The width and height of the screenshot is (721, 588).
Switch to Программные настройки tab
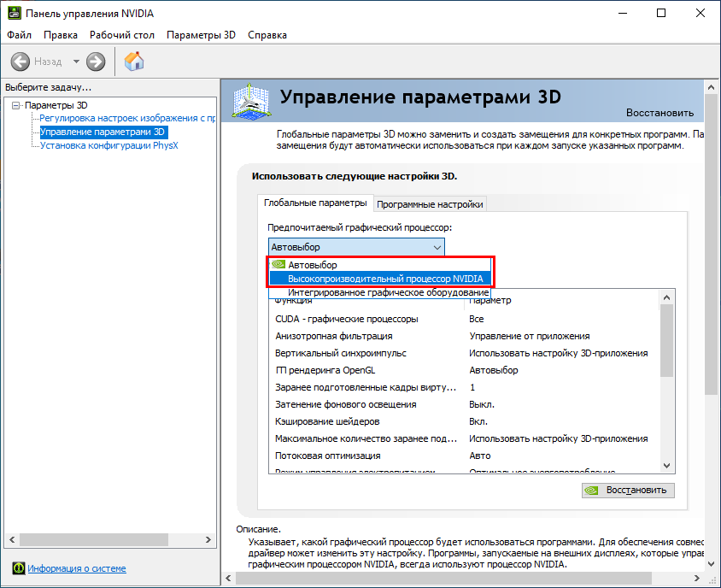point(430,204)
